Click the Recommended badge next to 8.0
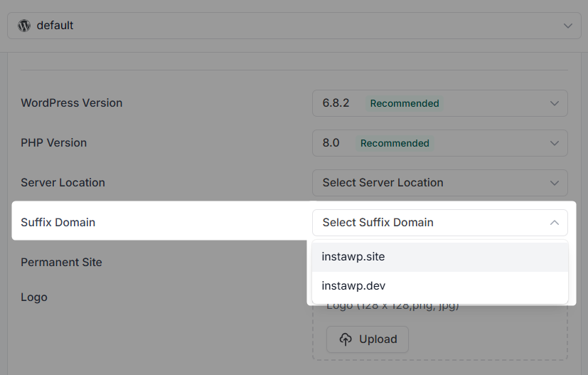The width and height of the screenshot is (588, 375). pyautogui.click(x=395, y=143)
